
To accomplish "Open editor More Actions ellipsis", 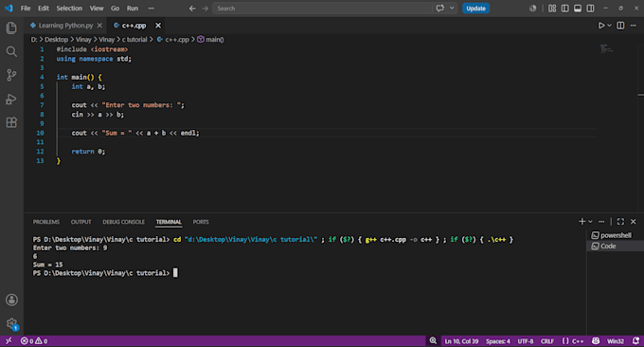I will tap(634, 26).
